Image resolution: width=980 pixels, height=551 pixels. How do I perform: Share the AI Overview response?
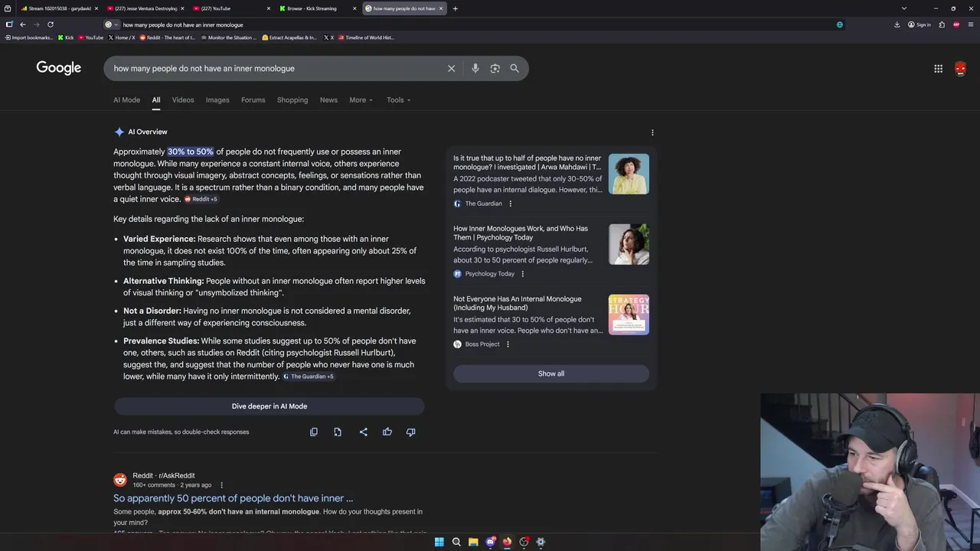click(363, 432)
